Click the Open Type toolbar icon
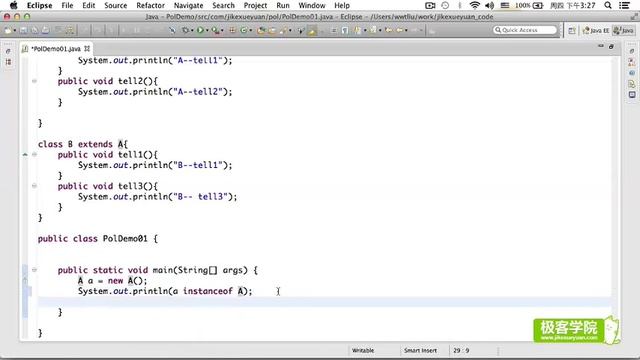640x360 pixels. 261,30
